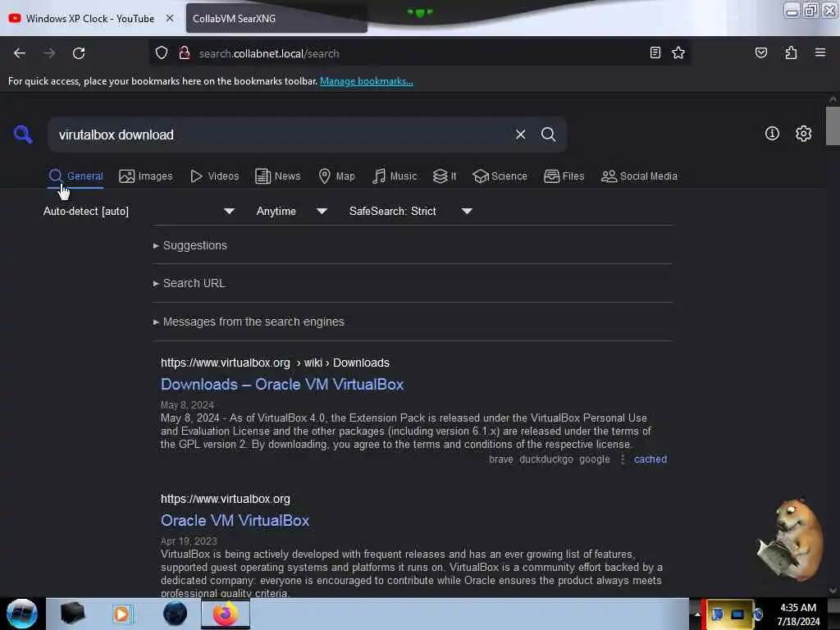Click the connection security padlock icon
Image resolution: width=840 pixels, height=630 pixels.
click(185, 53)
